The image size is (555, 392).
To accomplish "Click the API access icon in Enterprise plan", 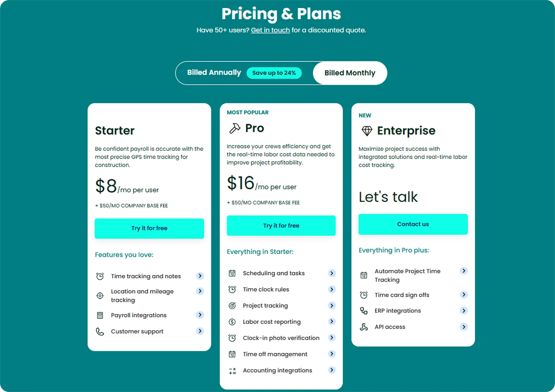I will click(364, 326).
